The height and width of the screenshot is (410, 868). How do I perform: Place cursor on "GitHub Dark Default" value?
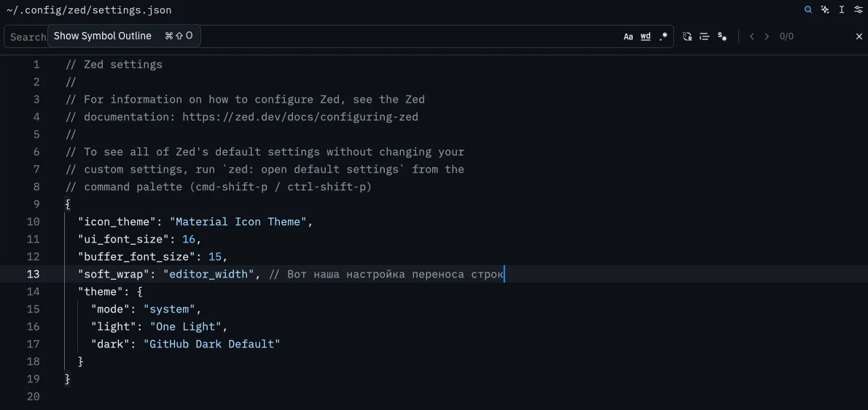[x=211, y=344]
